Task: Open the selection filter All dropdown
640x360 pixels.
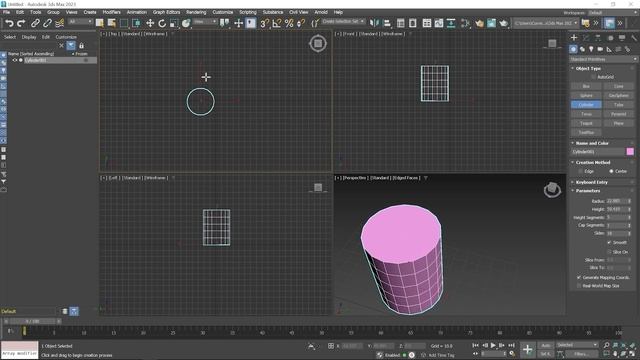Action: tap(80, 22)
